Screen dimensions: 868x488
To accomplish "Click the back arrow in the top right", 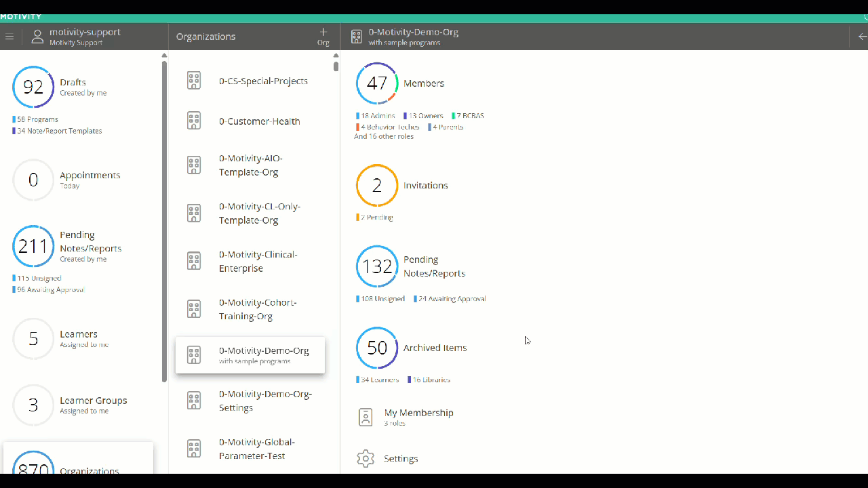I will click(862, 37).
